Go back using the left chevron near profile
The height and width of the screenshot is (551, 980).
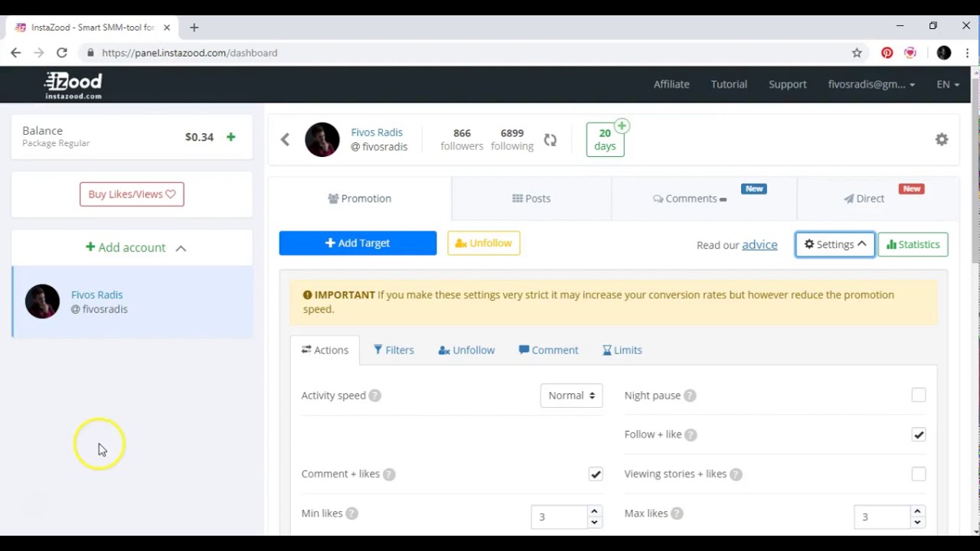(285, 139)
